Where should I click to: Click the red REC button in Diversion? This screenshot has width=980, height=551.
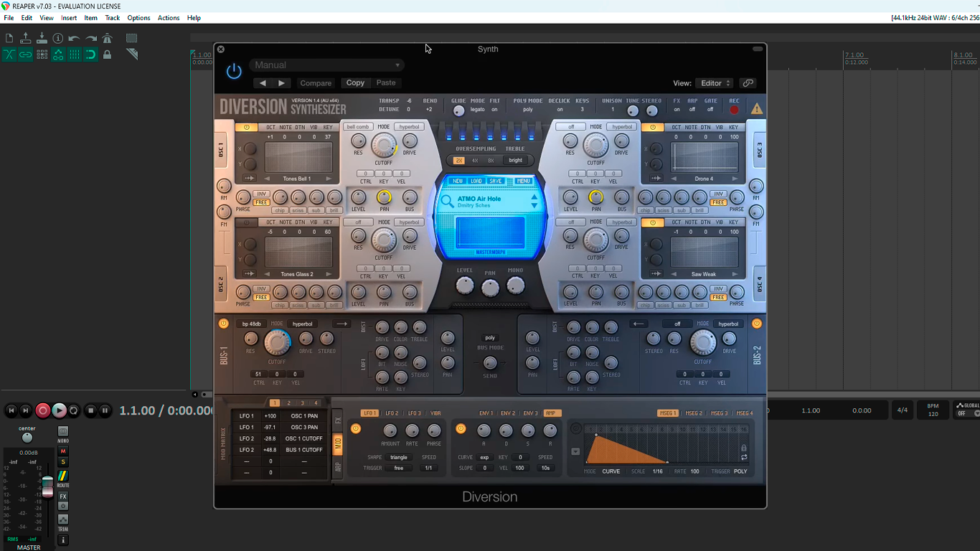coord(734,110)
